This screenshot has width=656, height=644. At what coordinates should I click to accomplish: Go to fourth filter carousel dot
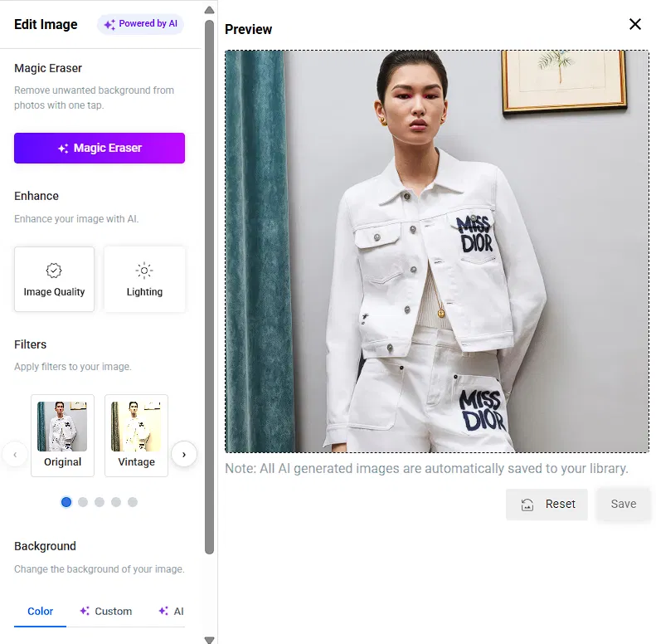[116, 501]
